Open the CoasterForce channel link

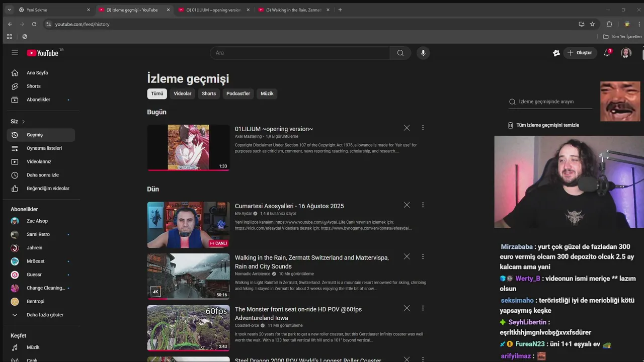247,325
